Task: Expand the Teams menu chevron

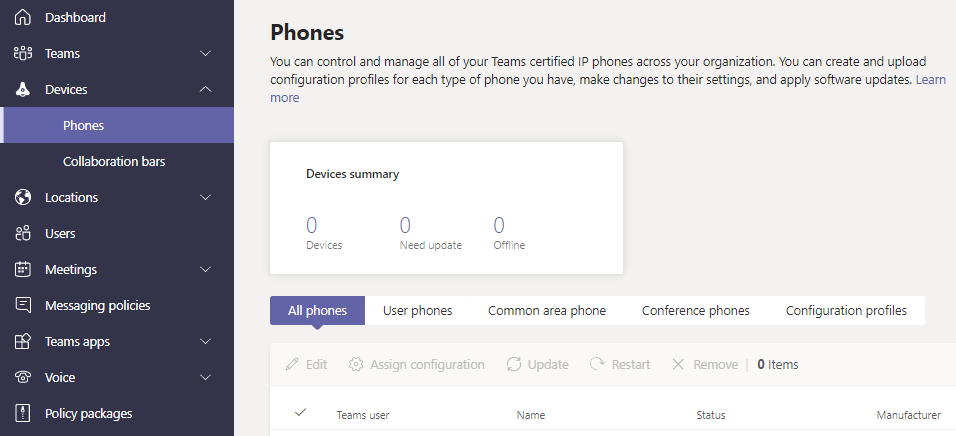Action: [x=206, y=53]
